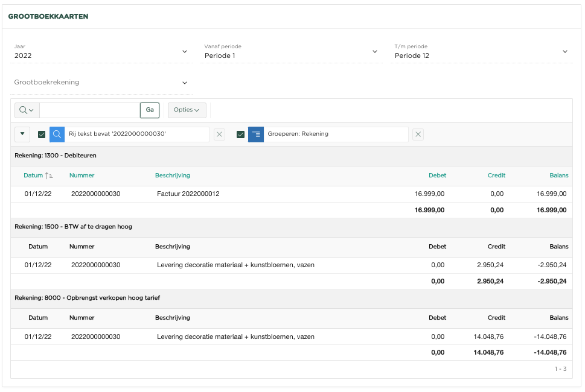Open the Jaar 2022 dropdown
This screenshot has height=392, width=585.
100,52
